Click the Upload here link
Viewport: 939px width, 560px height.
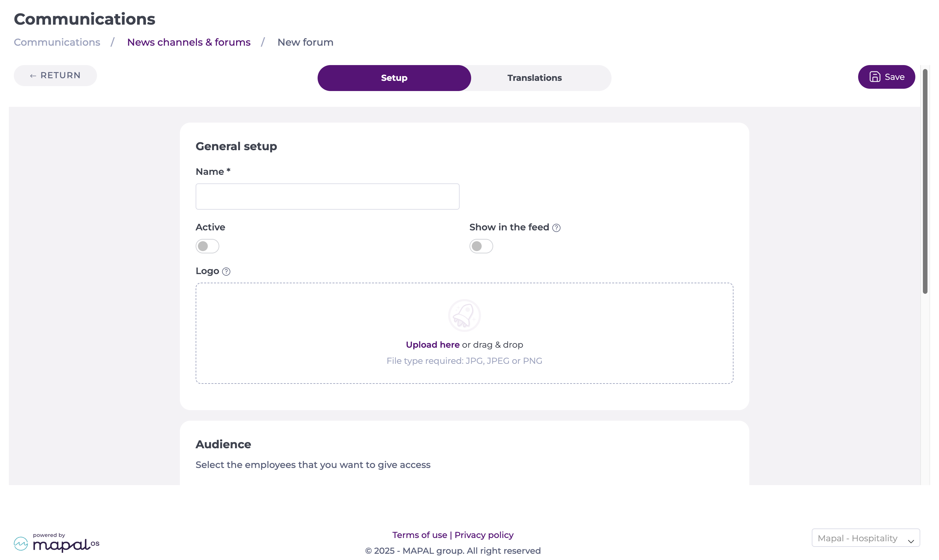pos(433,344)
